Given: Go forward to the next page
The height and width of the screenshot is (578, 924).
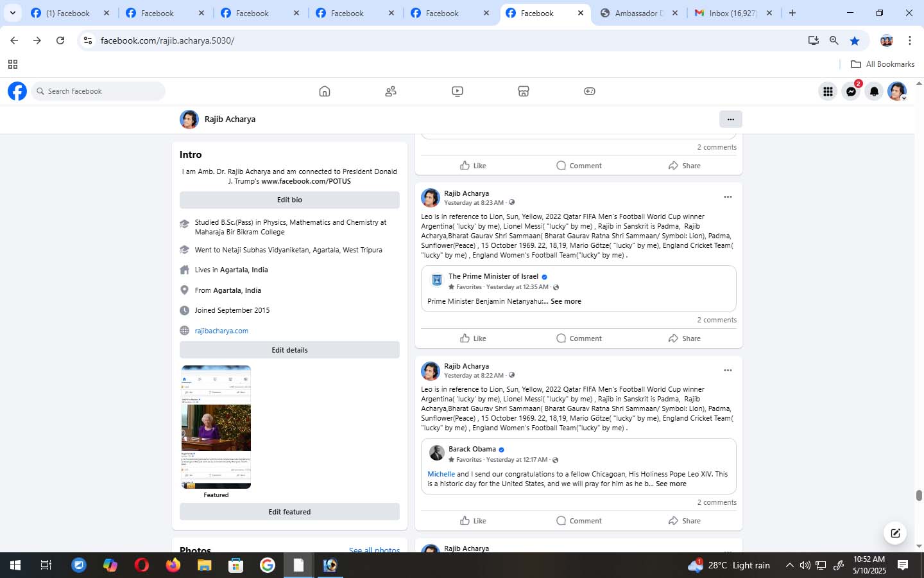Looking at the screenshot, I should [37, 40].
